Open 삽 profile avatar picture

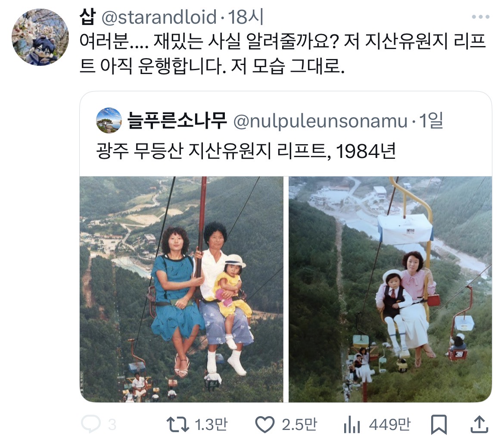[x=40, y=37]
